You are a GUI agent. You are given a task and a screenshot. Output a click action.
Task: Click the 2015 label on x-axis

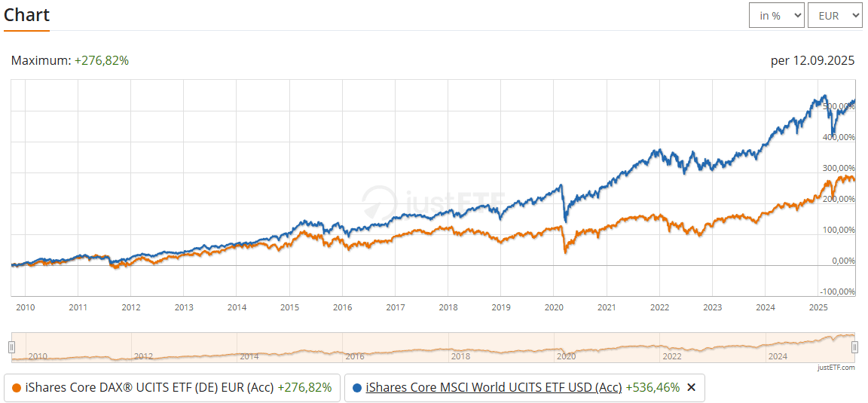290,307
